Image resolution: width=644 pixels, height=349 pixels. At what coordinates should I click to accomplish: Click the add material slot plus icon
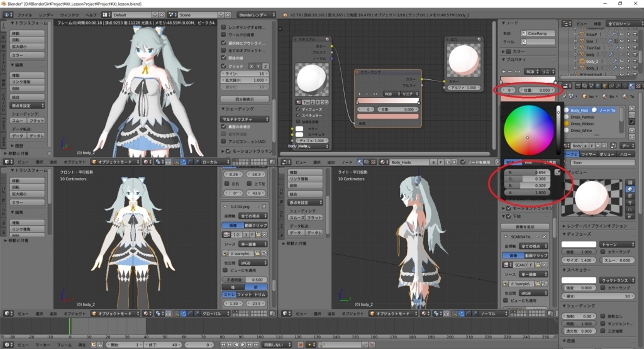631,108
